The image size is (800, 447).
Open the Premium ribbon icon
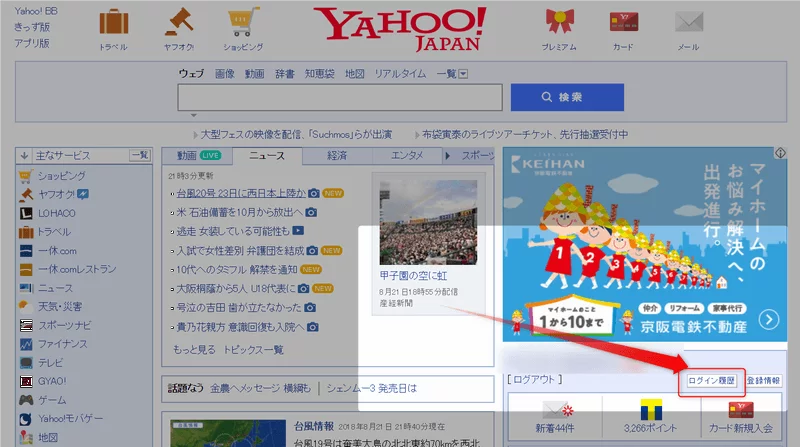(560, 21)
